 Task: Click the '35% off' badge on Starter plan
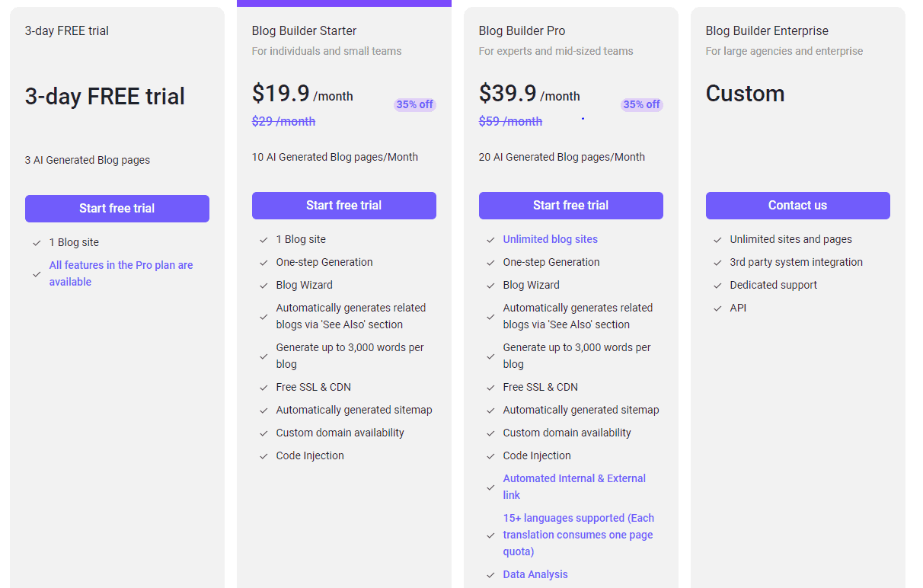(415, 104)
